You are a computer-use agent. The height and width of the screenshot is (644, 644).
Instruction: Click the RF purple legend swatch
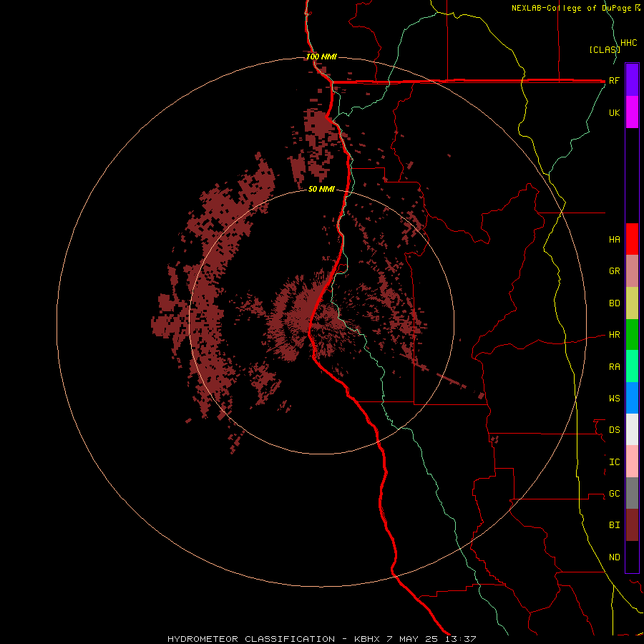point(632,80)
